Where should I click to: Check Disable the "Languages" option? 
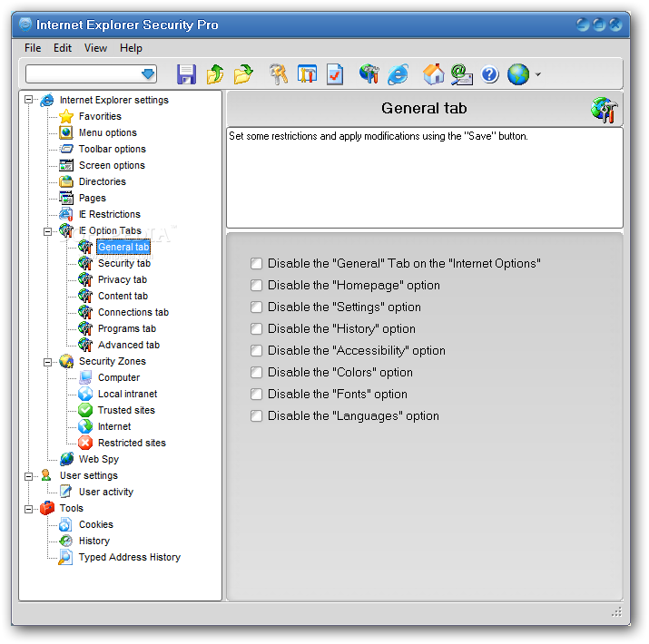pos(256,416)
